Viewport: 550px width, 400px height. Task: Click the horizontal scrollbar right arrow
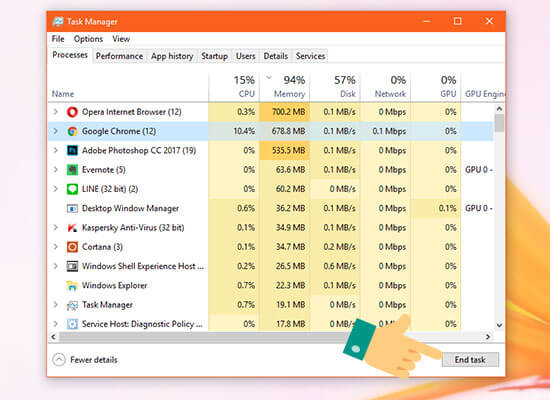click(488, 337)
